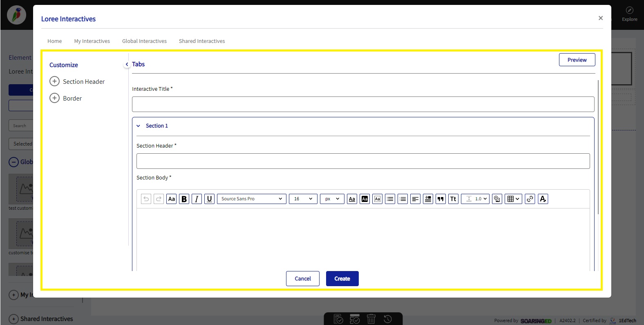Insert a numbered list
Screen dimensions: 644x325
[402, 199]
